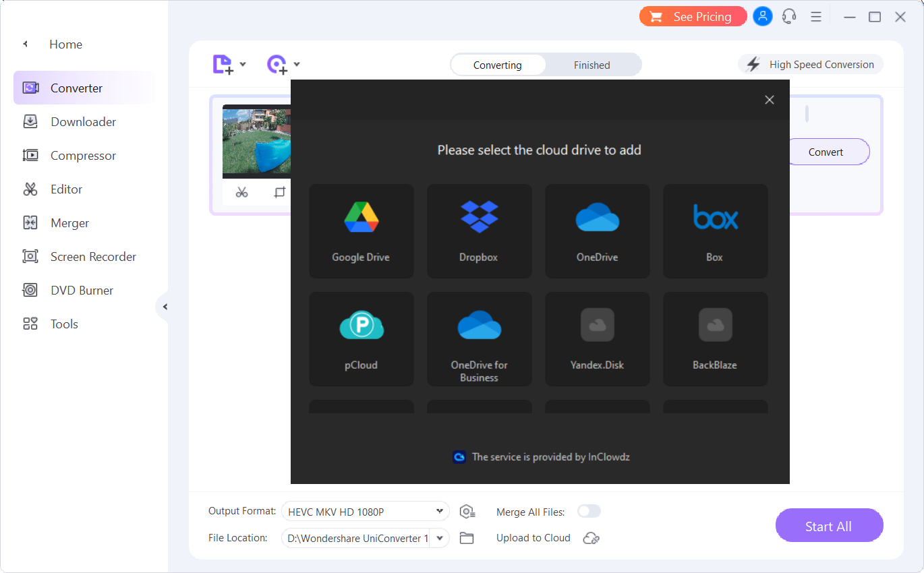Click the video thumbnail preview

tap(257, 141)
